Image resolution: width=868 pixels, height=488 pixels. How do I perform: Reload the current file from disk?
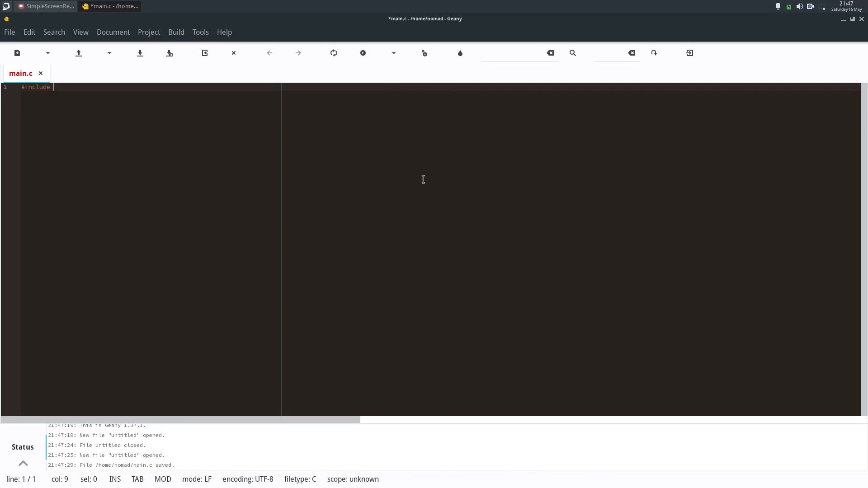pos(205,53)
